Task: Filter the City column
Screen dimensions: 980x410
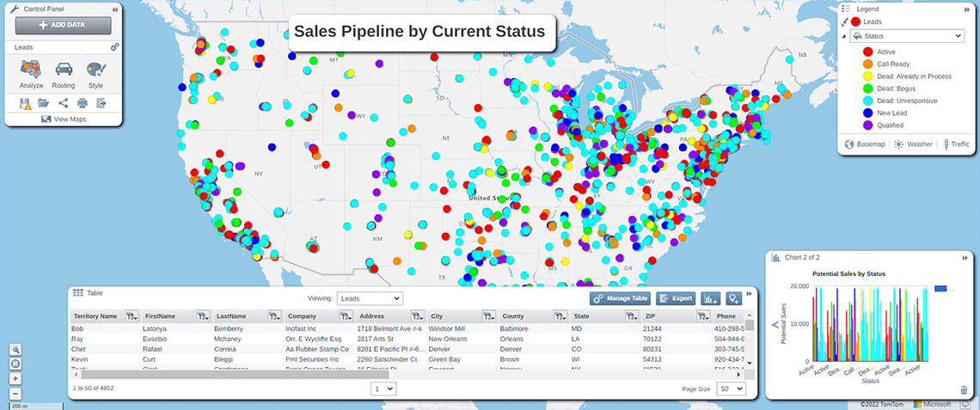Action: [488, 316]
